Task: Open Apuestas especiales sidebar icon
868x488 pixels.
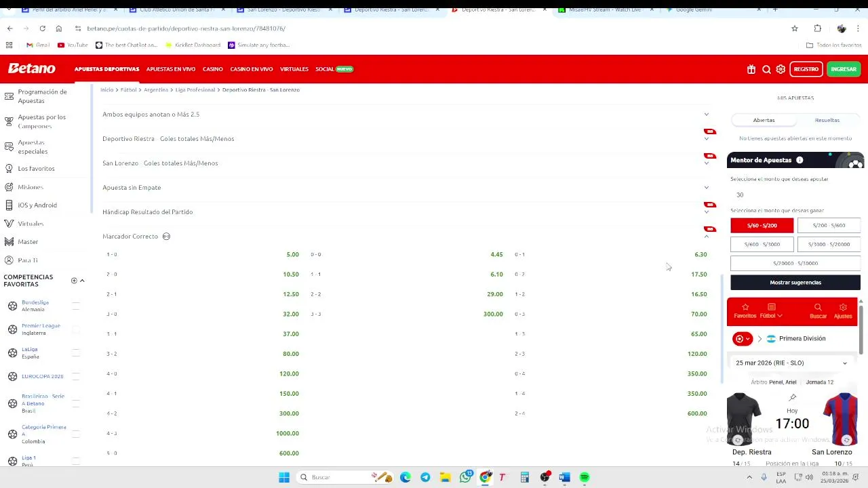Action: (x=9, y=146)
